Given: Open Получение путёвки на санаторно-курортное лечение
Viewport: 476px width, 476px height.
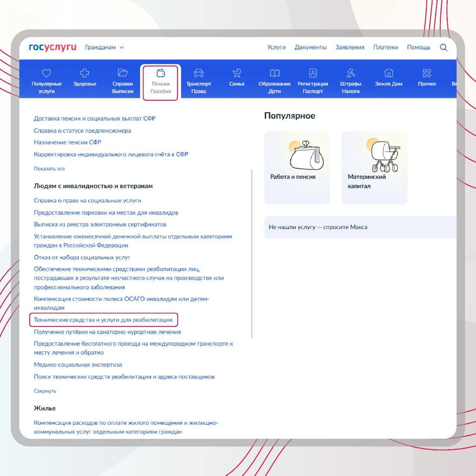Looking at the screenshot, I should pos(107,332).
